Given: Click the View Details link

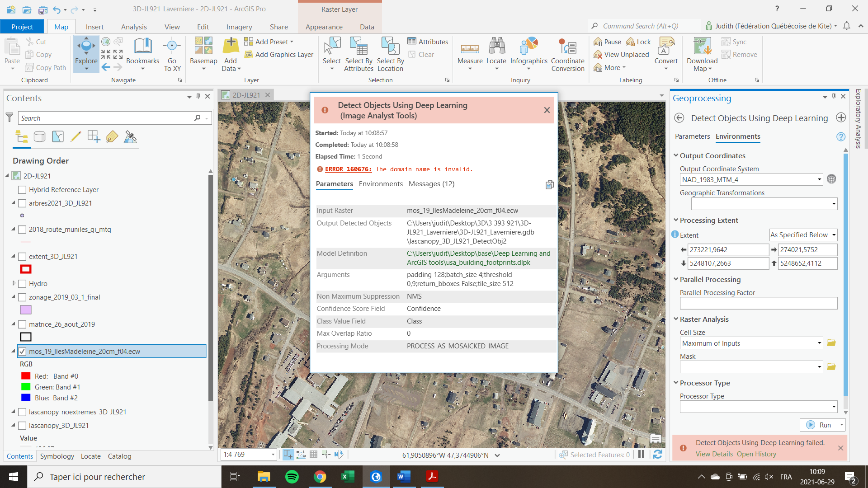Looking at the screenshot, I should click(714, 454).
